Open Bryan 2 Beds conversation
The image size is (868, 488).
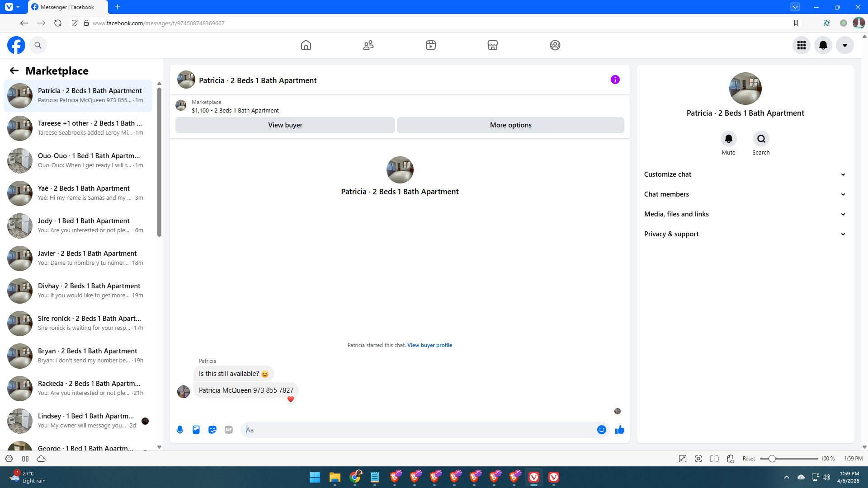tap(78, 356)
